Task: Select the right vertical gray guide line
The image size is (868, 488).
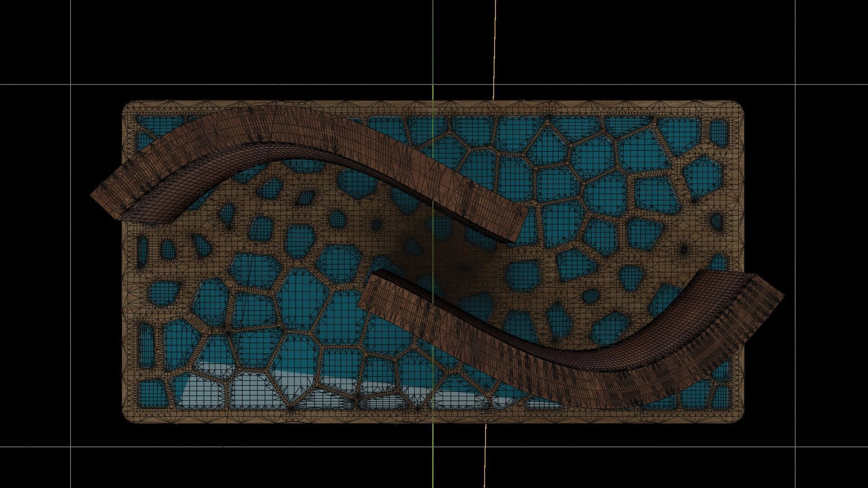Action: [x=795, y=271]
